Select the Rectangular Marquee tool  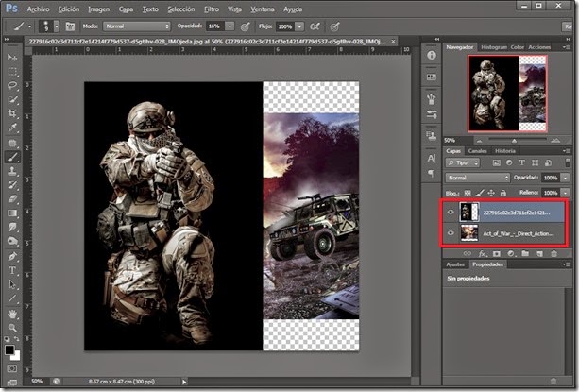pyautogui.click(x=12, y=71)
